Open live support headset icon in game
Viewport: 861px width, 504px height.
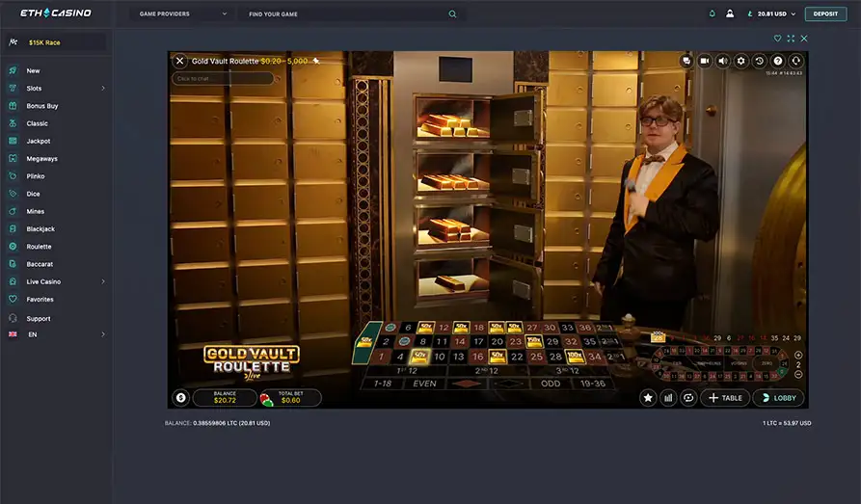[795, 61]
